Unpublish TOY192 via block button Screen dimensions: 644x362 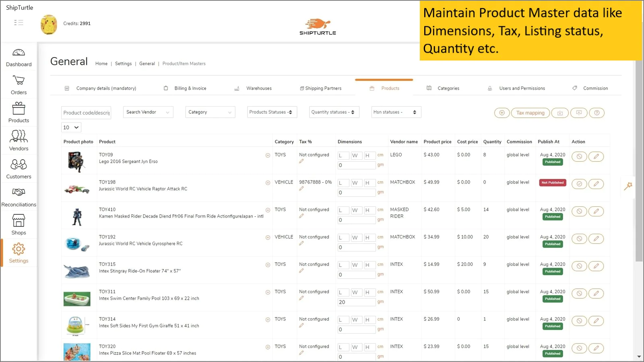click(579, 239)
